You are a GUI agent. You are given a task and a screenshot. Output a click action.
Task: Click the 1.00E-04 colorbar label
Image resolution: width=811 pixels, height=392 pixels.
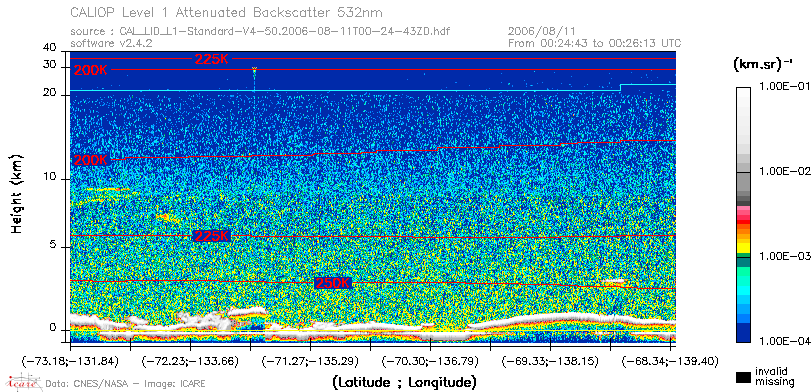point(784,341)
